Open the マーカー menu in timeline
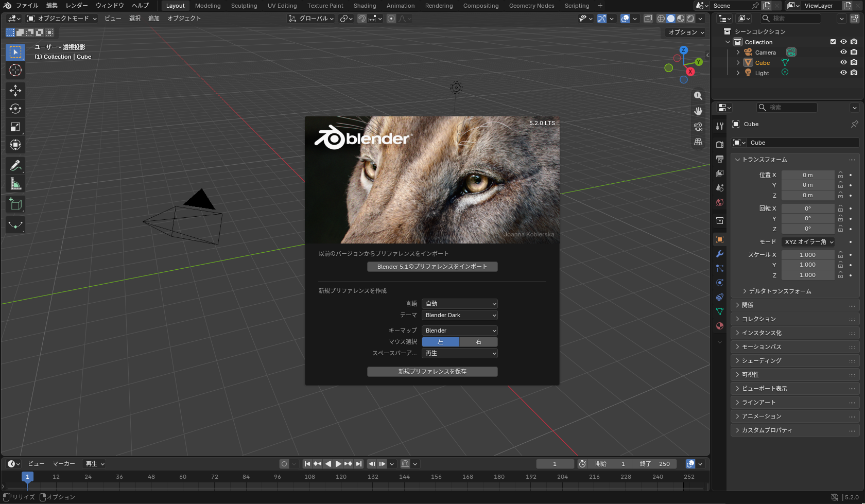Viewport: 865px width, 504px height. pos(64,464)
